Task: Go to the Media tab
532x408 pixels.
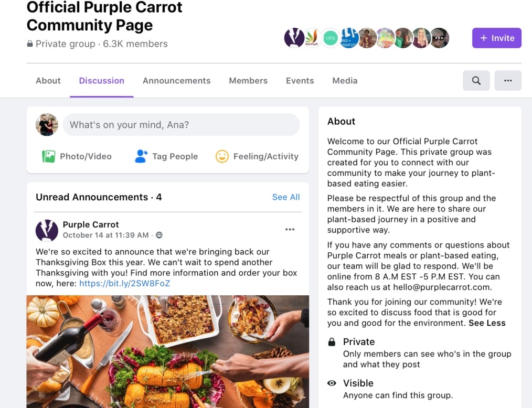Action: pos(345,81)
